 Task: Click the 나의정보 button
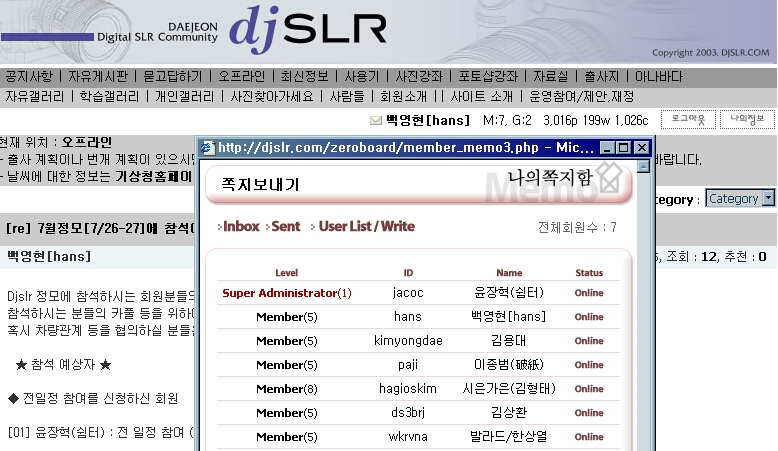(x=746, y=120)
